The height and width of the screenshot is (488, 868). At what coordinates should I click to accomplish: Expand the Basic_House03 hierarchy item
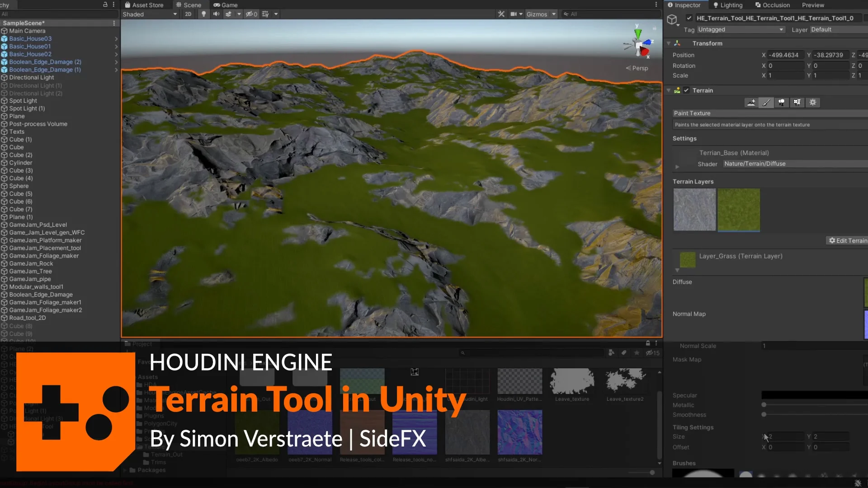pos(117,39)
